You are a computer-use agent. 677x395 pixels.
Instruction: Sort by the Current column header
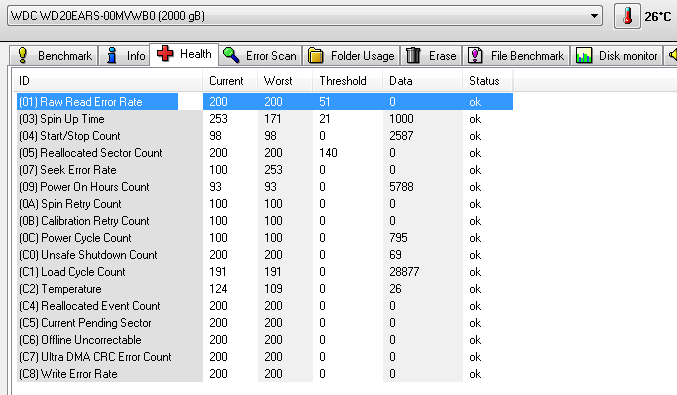(x=230, y=81)
